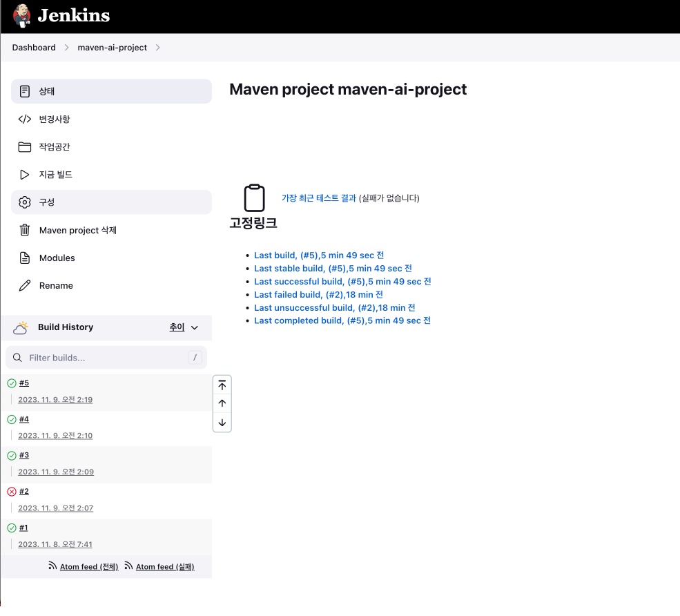The height and width of the screenshot is (616, 680).
Task: Open Atom feed (전체) link
Action: [x=89, y=566]
